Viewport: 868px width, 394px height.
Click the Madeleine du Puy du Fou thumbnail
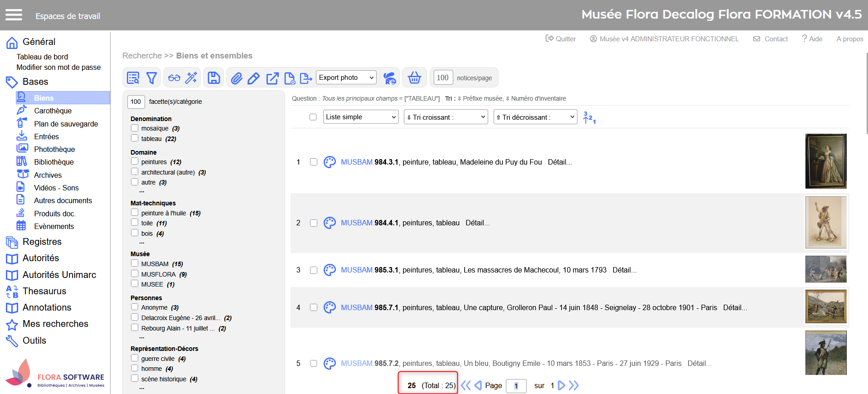point(825,161)
